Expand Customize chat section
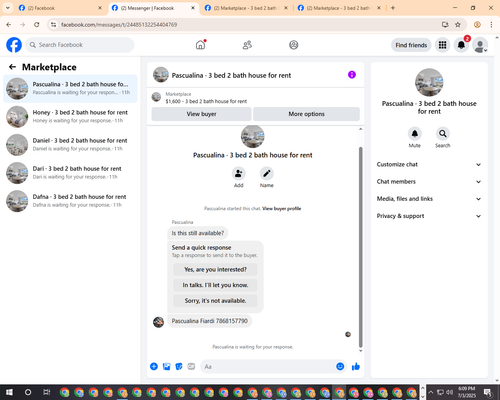 pos(429,164)
